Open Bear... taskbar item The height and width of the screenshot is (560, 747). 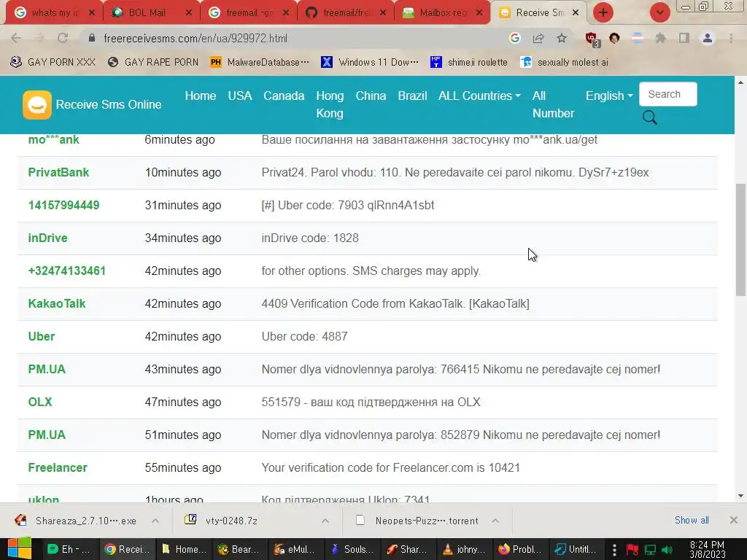pos(239,549)
